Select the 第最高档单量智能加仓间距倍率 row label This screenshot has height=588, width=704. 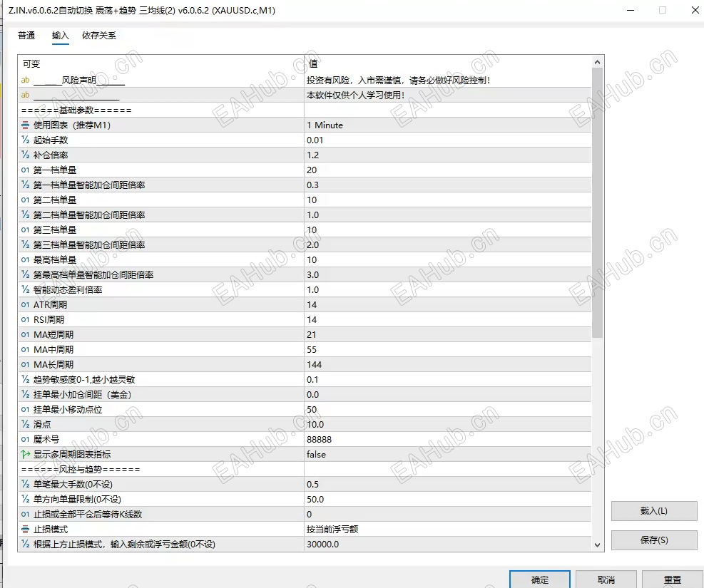pyautogui.click(x=93, y=274)
